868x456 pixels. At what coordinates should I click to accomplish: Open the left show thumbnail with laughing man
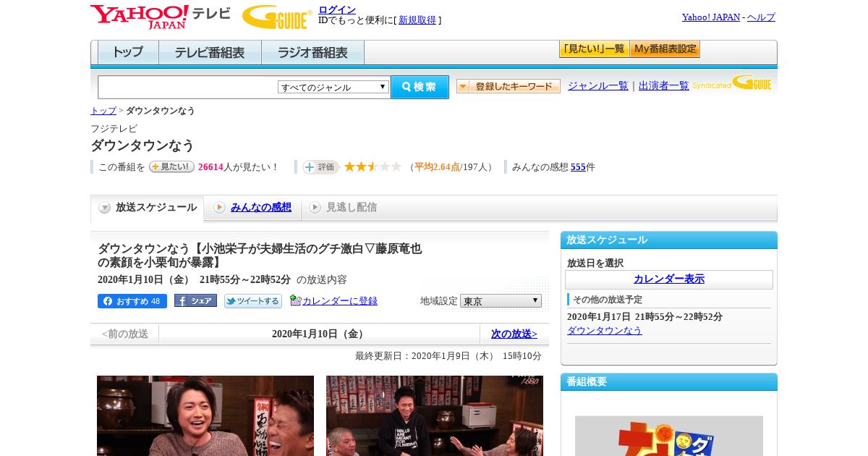coord(205,415)
